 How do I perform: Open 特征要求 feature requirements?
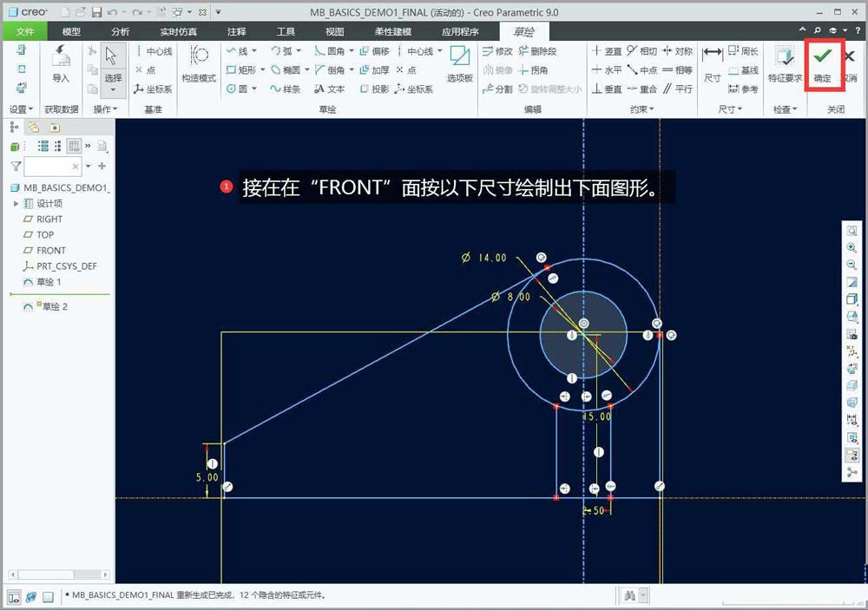point(785,64)
